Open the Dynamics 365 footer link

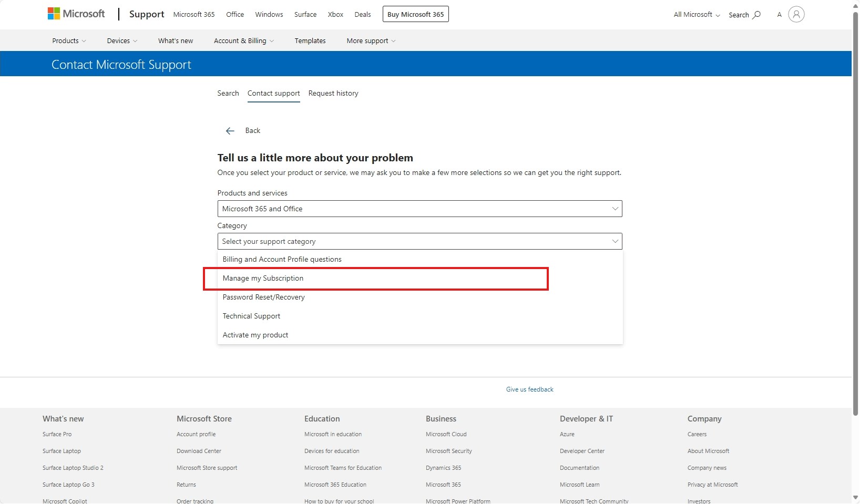click(444, 468)
